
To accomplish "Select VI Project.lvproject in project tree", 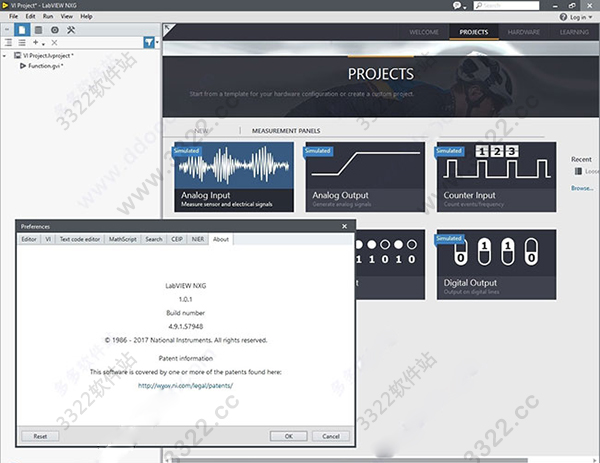I will (x=48, y=56).
